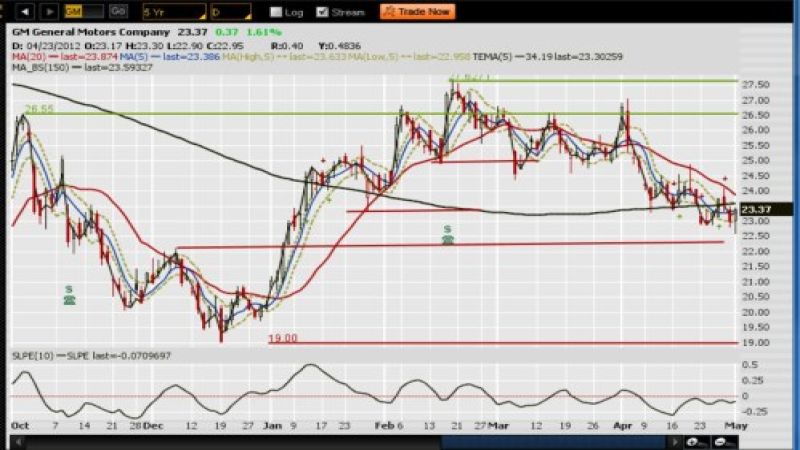800x450 pixels.
Task: Click the S phone marker near November lows
Action: pos(69,295)
